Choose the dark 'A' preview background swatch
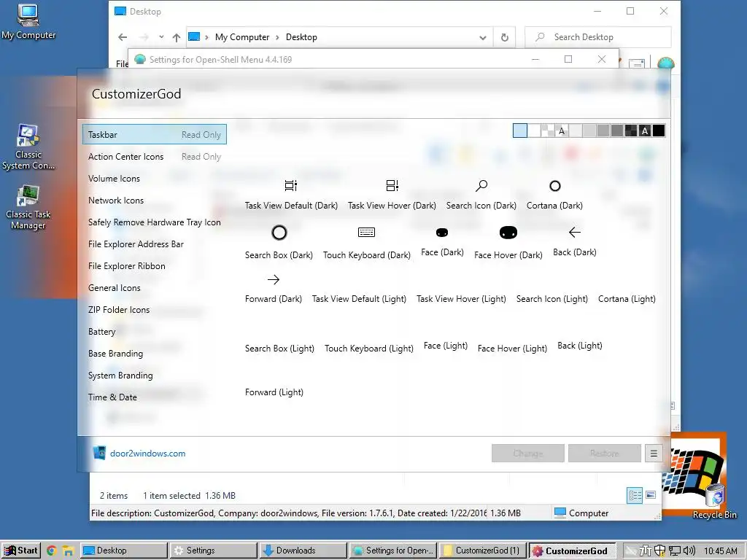Viewport: 747px width, 560px height. point(645,131)
